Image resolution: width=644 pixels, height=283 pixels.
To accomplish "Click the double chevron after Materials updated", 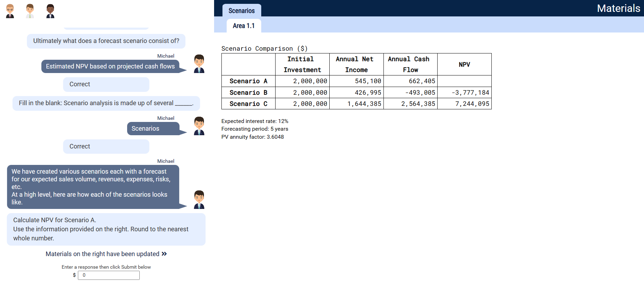I will point(164,254).
